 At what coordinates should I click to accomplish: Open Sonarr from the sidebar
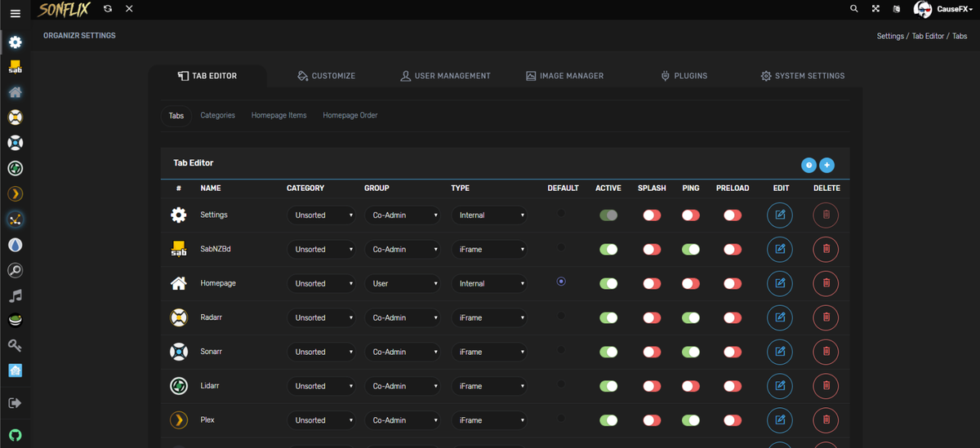click(15, 143)
